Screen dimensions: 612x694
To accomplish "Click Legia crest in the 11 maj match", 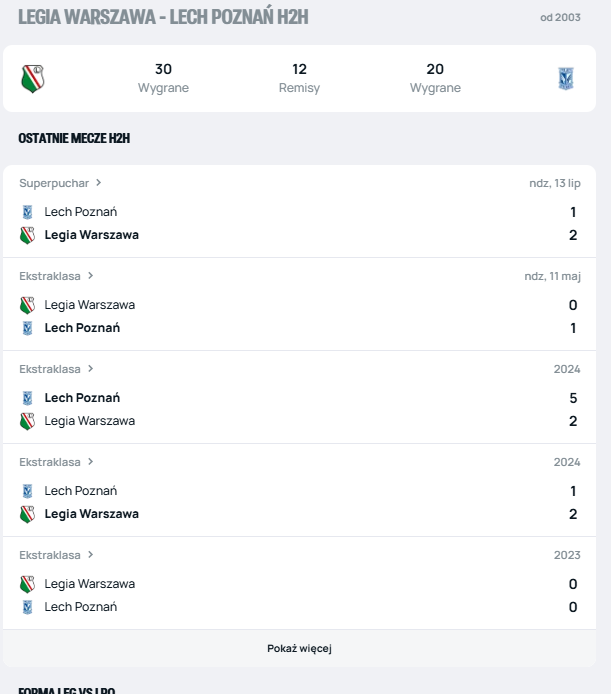I will (27, 305).
